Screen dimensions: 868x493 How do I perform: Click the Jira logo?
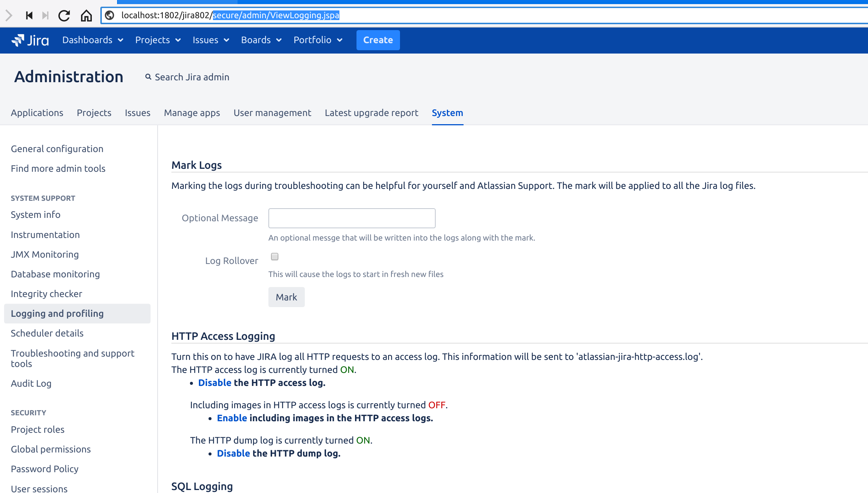[30, 40]
